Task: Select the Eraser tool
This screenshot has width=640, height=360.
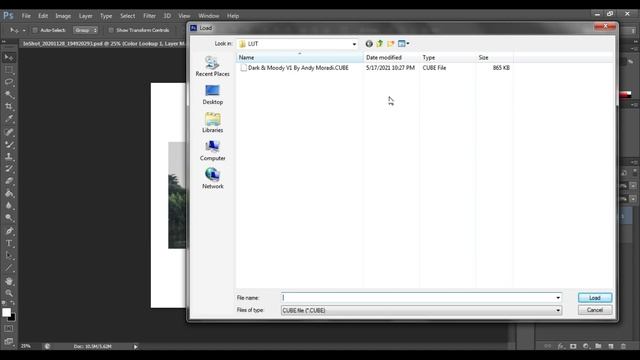Action: [9, 181]
